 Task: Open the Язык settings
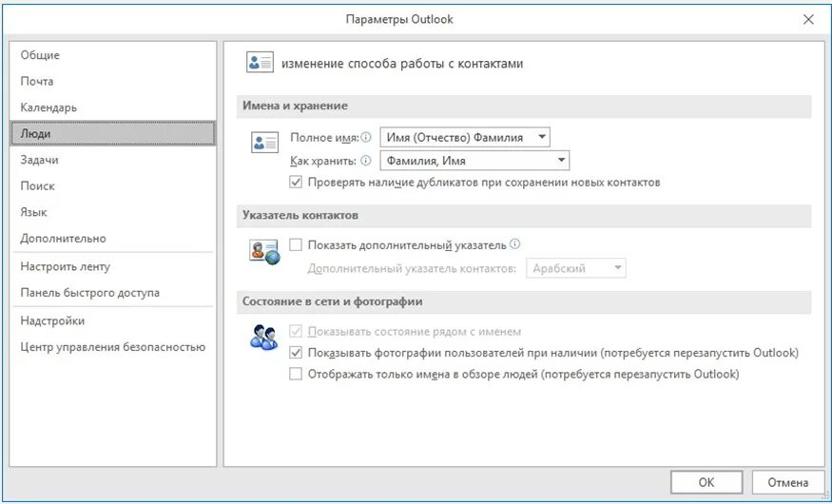(113, 212)
